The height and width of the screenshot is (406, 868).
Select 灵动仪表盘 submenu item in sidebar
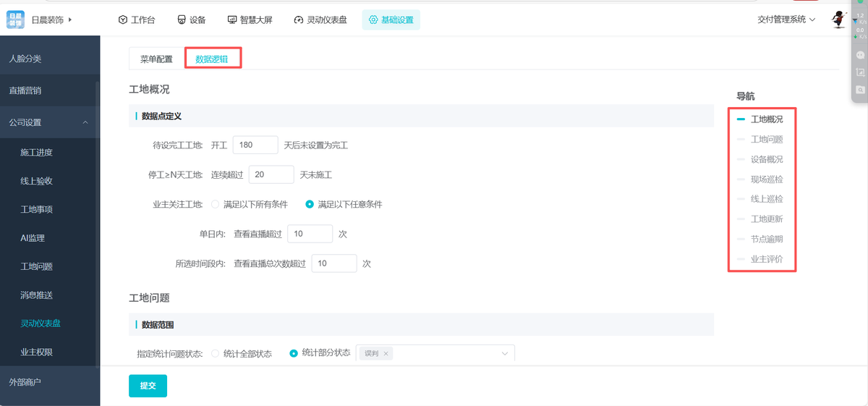click(50, 323)
